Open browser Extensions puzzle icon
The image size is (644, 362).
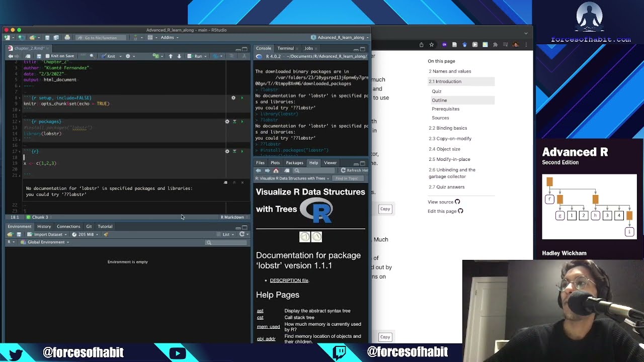[x=495, y=45]
